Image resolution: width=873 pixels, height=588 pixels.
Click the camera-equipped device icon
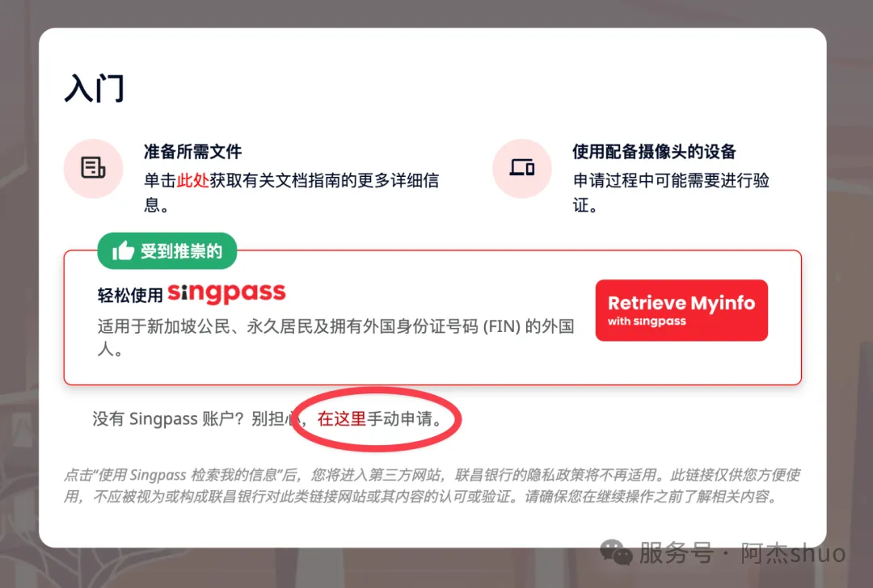521,168
